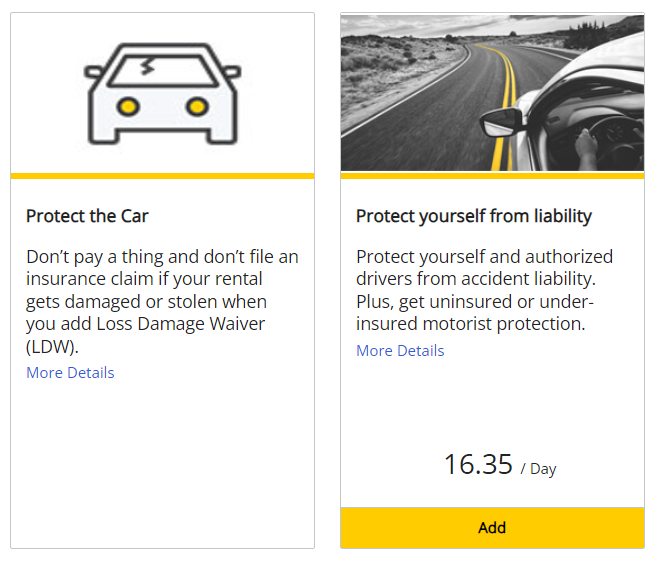The height and width of the screenshot is (561, 659).
Task: Click the accident liability description text
Action: click(x=484, y=291)
